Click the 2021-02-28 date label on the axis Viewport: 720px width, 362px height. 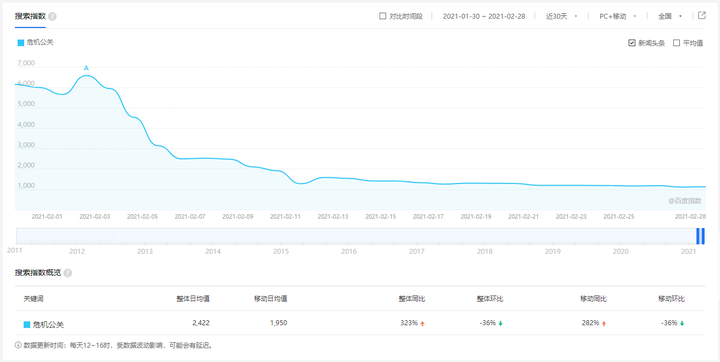pos(690,216)
